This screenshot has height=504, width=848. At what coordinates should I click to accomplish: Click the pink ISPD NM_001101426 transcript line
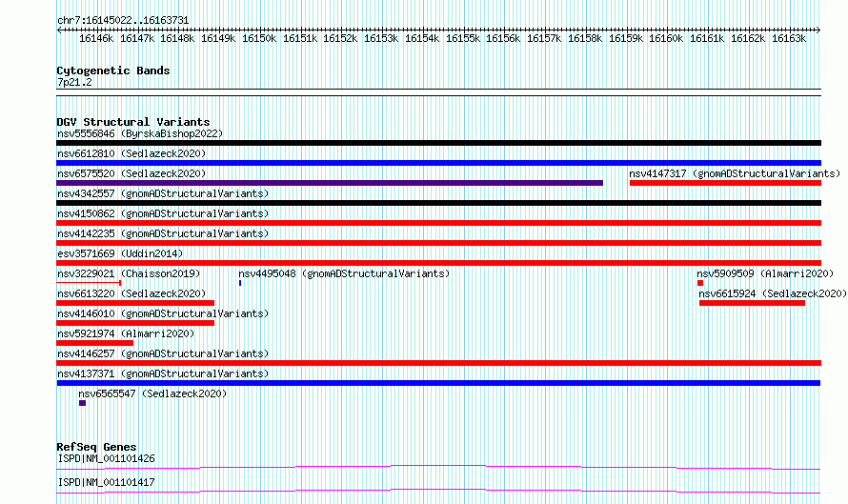(x=438, y=467)
